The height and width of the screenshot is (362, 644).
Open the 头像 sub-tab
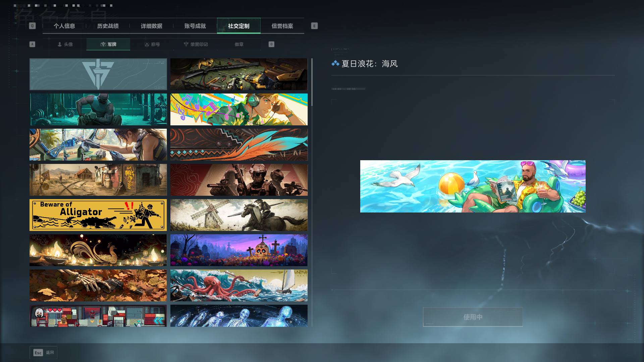point(65,44)
